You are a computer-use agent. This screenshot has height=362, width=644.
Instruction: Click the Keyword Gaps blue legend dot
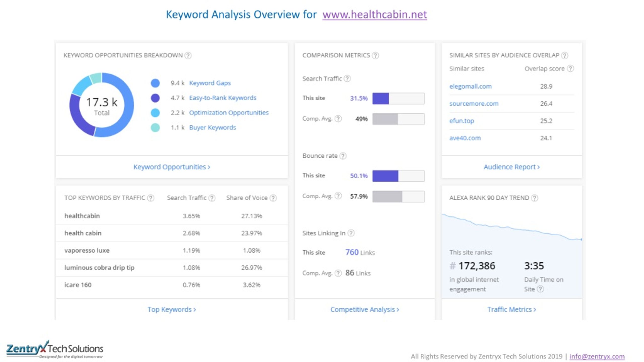(x=155, y=83)
